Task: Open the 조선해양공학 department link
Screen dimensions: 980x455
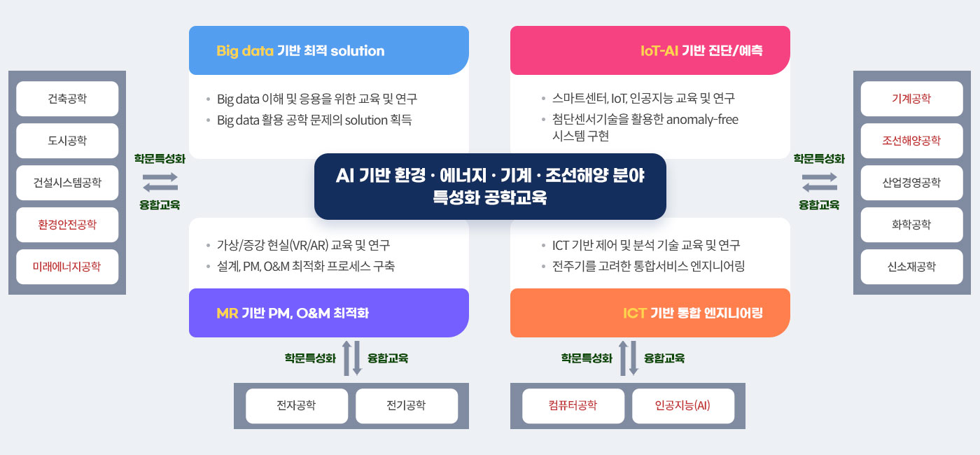Action: point(911,141)
